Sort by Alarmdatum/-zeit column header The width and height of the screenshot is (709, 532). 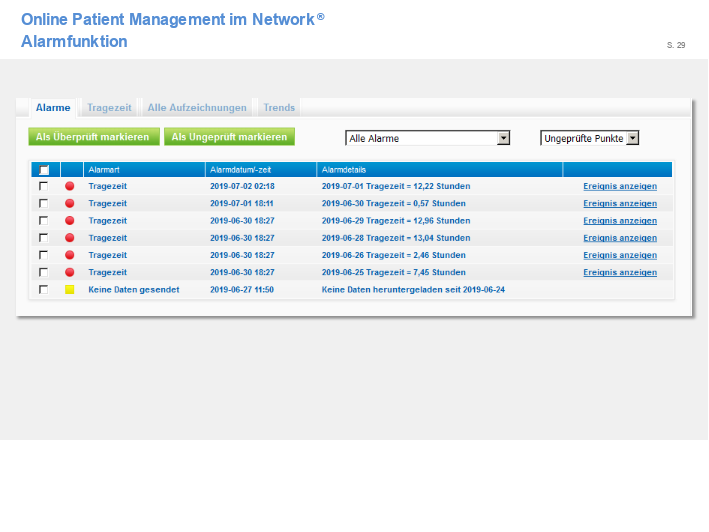[242, 170]
